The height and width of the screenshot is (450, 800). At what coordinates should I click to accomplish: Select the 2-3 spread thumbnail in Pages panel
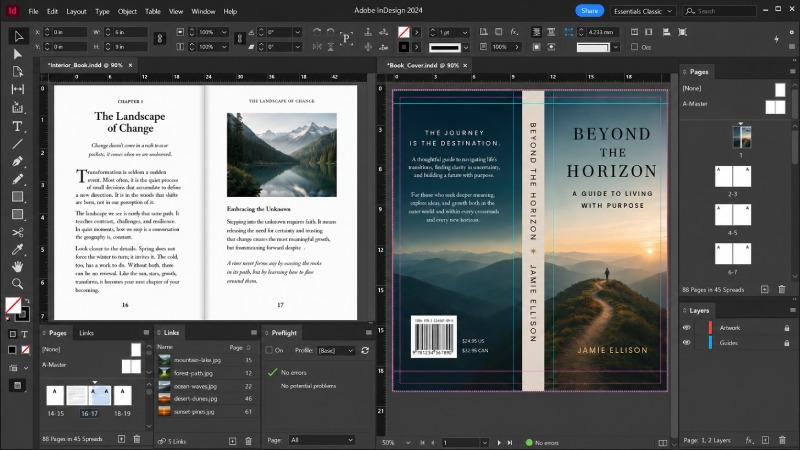733,177
